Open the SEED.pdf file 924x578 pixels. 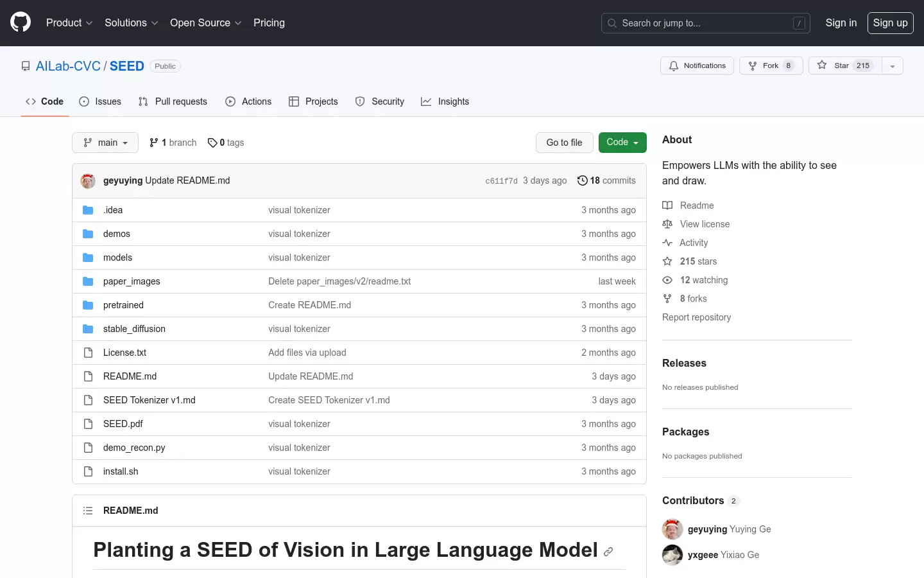click(x=123, y=424)
